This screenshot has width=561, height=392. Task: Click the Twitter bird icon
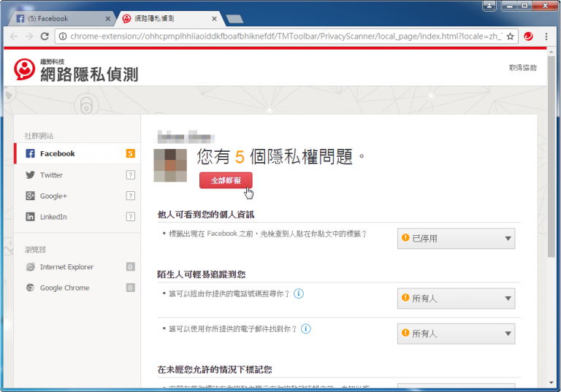31,175
